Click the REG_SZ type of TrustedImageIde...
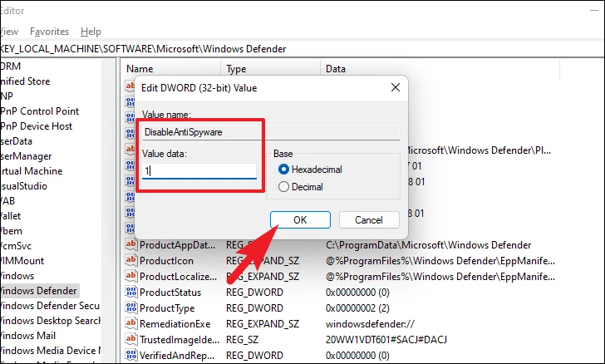 243,340
